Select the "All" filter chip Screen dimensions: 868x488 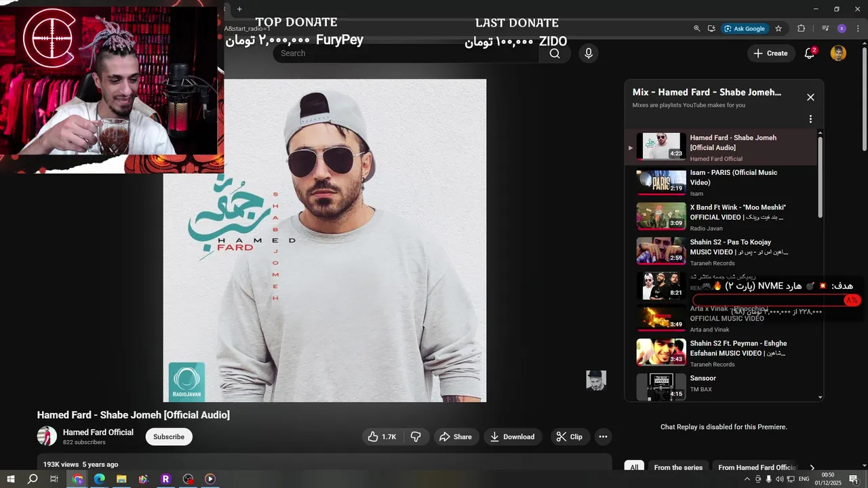(634, 468)
